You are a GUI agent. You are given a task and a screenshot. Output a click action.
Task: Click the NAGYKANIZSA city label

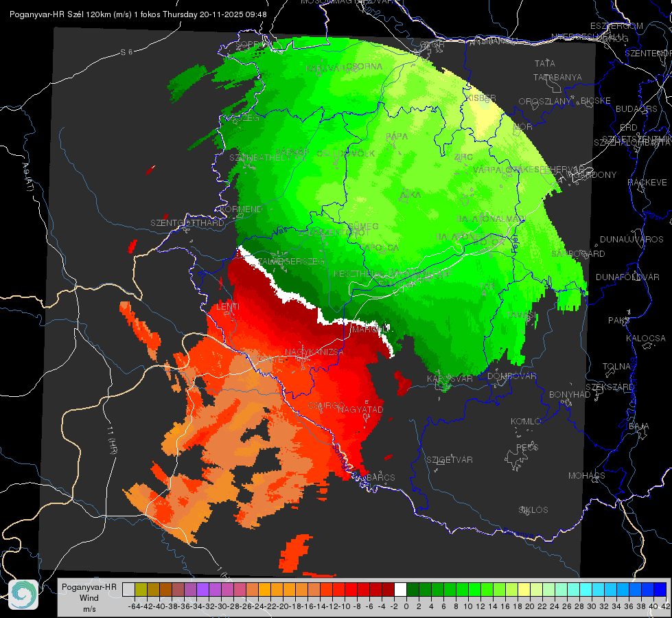(x=314, y=352)
